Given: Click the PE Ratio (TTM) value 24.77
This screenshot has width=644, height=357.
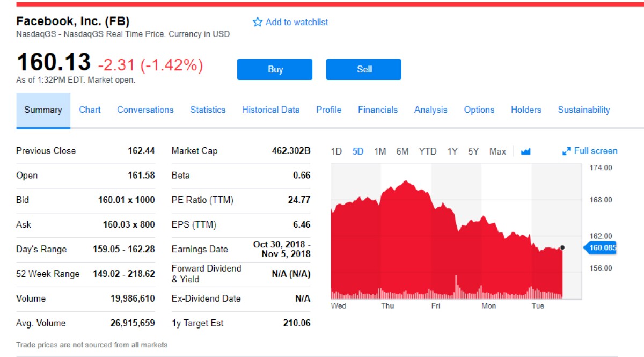Looking at the screenshot, I should 299,200.
